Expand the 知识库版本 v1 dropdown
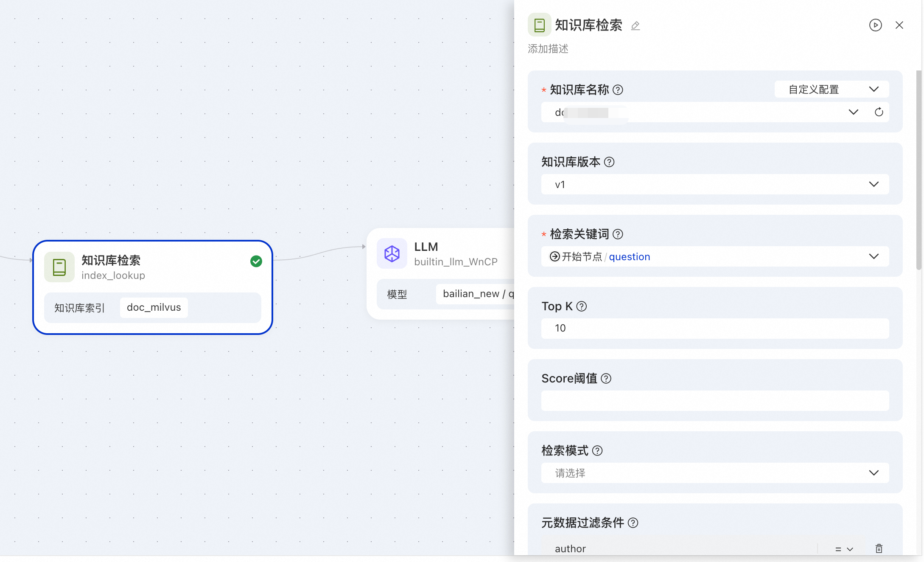The width and height of the screenshot is (924, 562). (715, 185)
